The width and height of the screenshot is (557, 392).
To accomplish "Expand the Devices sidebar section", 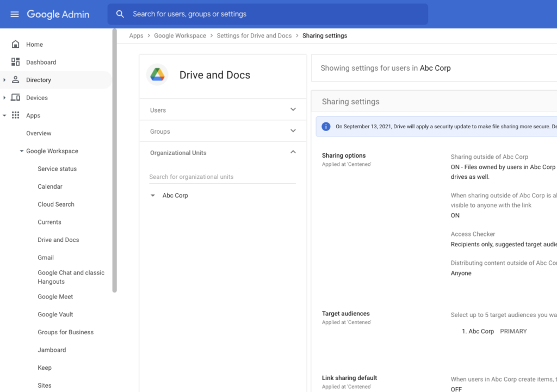I will pyautogui.click(x=4, y=98).
